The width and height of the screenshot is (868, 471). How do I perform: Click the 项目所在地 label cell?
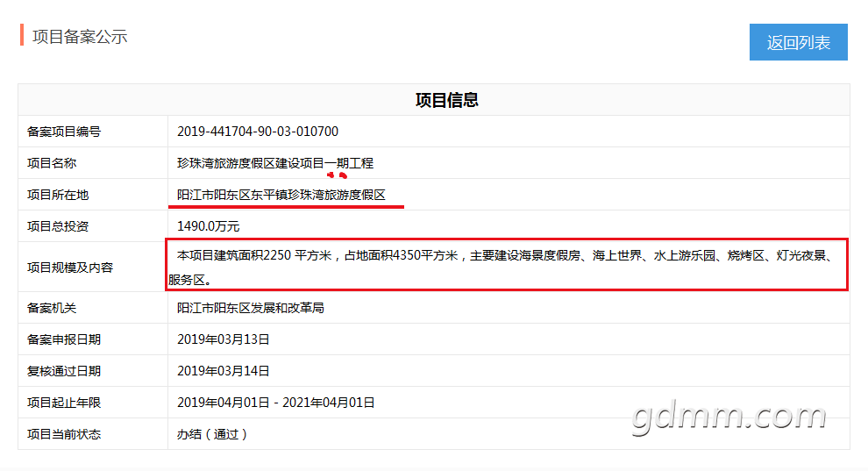[93, 195]
